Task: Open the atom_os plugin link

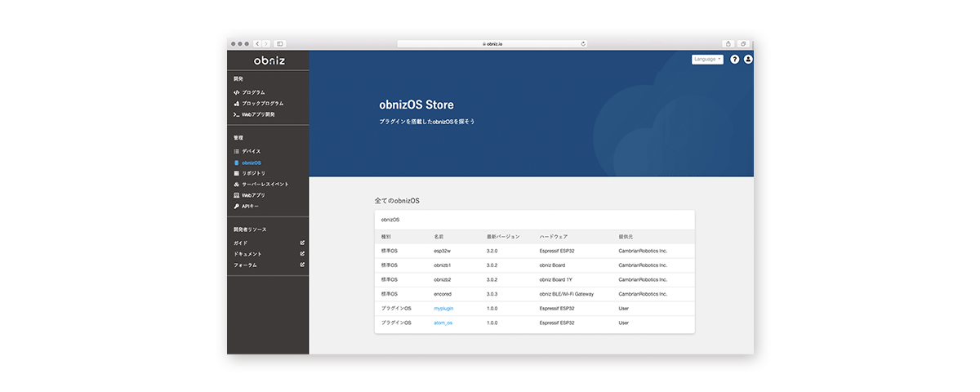Action: [x=443, y=323]
